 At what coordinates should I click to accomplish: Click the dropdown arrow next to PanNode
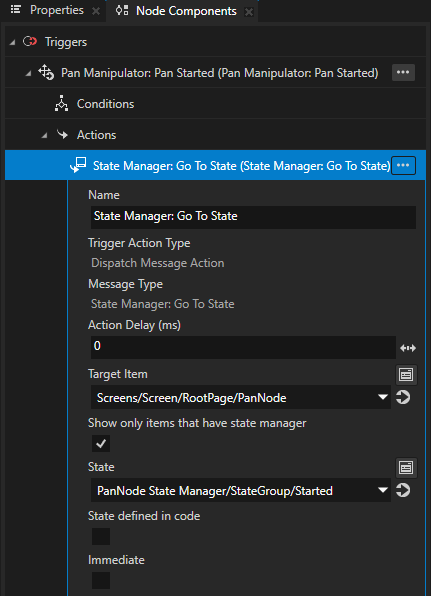click(x=383, y=397)
